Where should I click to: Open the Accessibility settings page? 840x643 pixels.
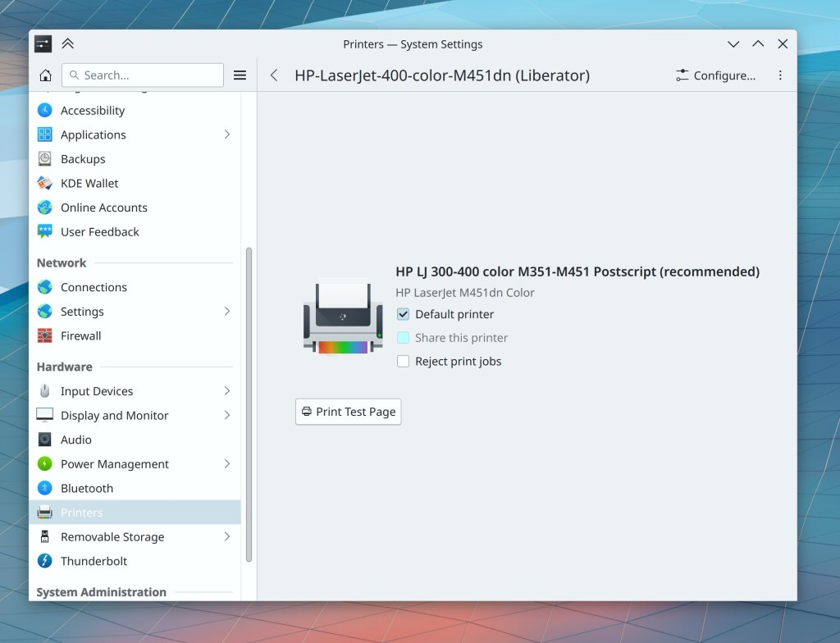93,111
